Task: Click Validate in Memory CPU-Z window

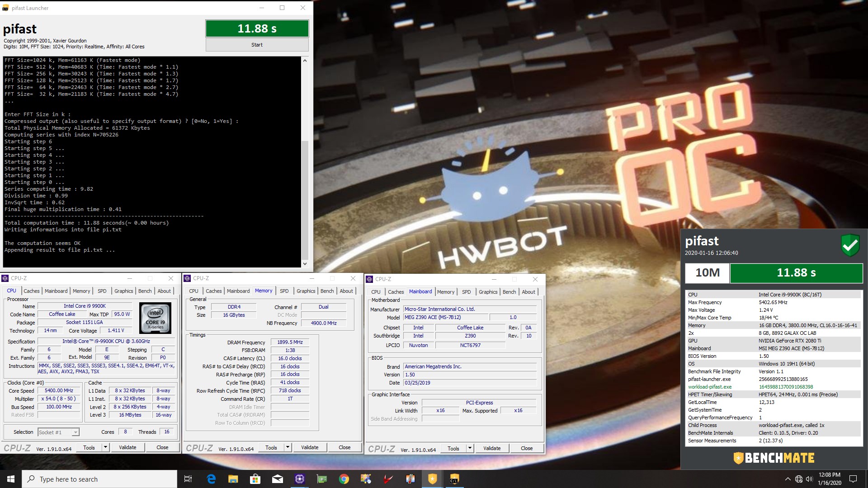Action: (x=310, y=447)
